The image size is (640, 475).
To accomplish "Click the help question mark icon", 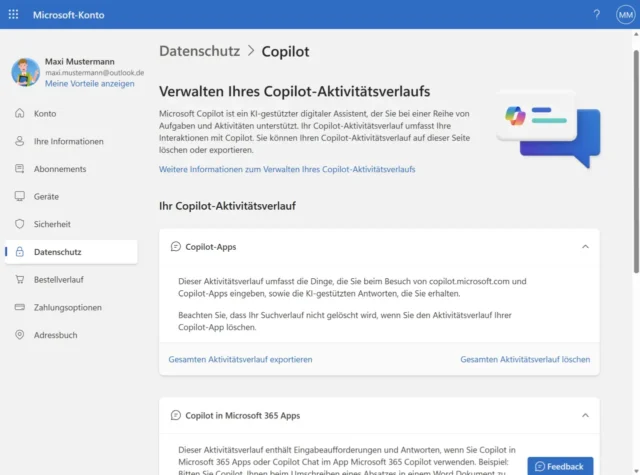I will [x=597, y=15].
